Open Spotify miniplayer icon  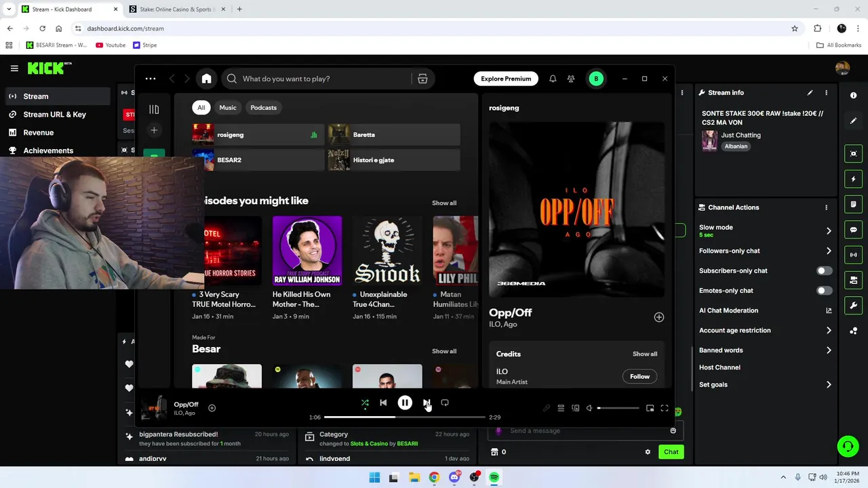[x=650, y=408]
